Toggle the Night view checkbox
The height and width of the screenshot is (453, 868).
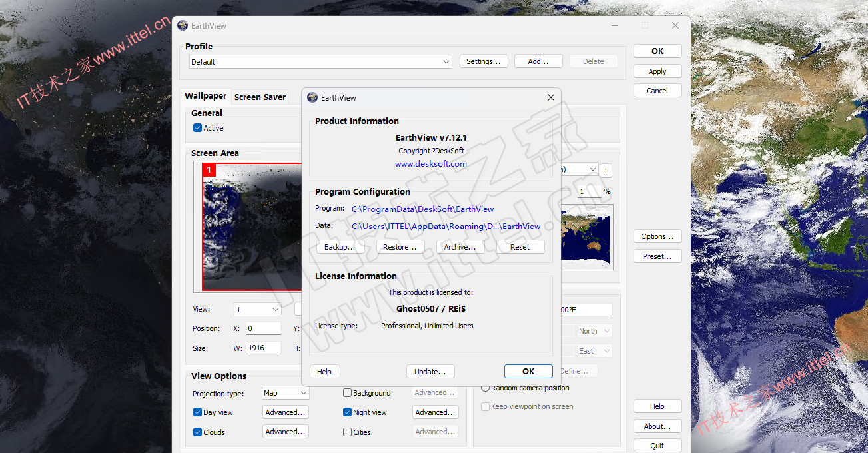347,412
